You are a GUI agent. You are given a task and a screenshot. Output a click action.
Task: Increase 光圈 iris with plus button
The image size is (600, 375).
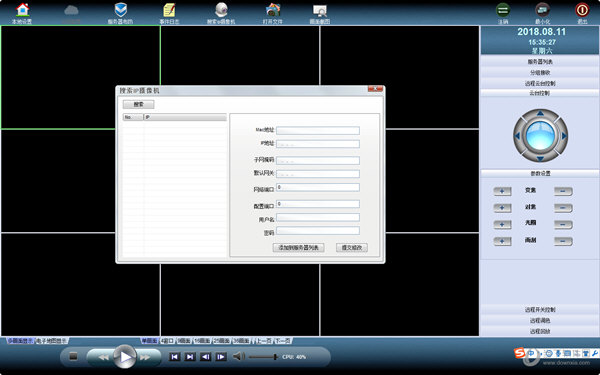pos(502,225)
